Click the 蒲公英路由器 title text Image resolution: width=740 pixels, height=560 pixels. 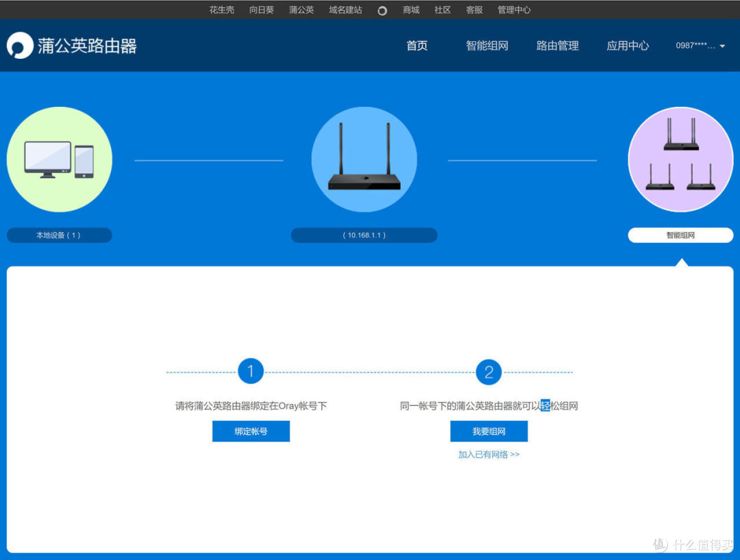point(87,46)
